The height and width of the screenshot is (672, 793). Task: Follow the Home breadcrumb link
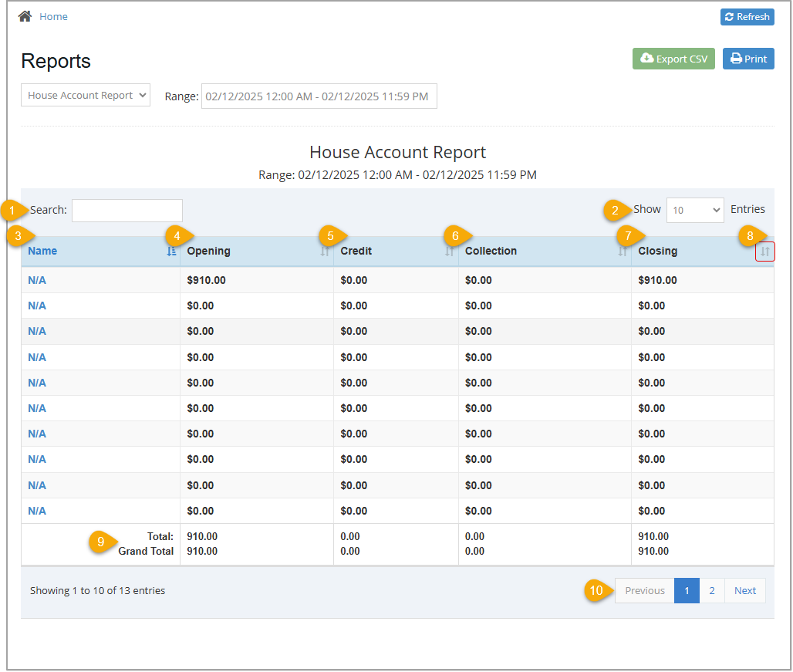[53, 15]
